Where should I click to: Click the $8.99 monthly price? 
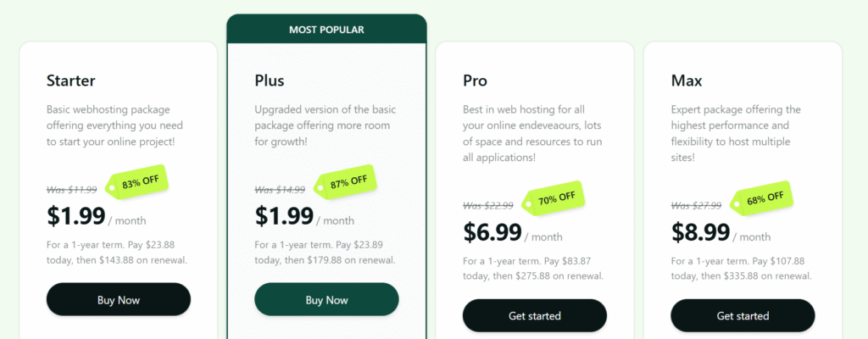[700, 231]
